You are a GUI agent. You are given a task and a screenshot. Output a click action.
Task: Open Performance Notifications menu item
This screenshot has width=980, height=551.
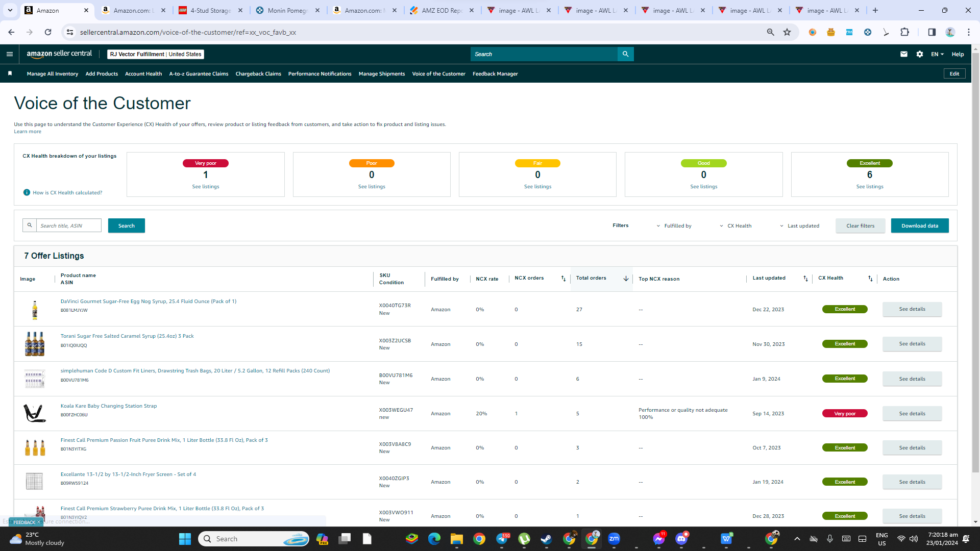tap(320, 74)
